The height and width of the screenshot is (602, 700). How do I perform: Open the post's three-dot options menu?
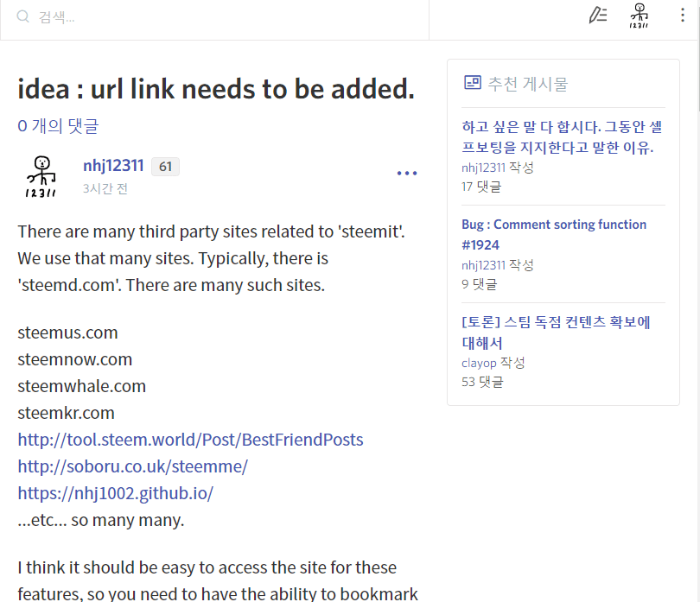pyautogui.click(x=407, y=173)
